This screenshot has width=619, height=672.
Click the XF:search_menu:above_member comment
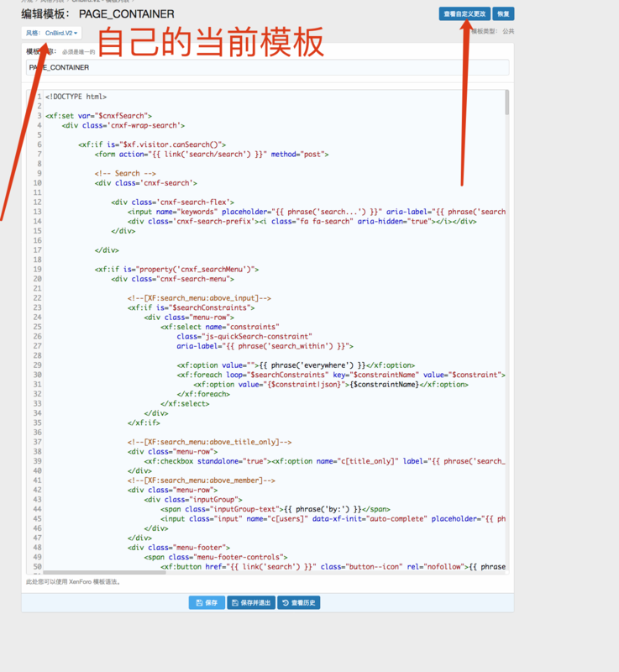click(202, 480)
